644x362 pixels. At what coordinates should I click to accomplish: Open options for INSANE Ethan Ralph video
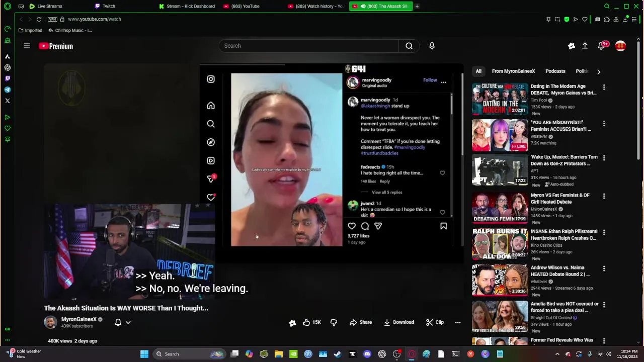(x=604, y=232)
